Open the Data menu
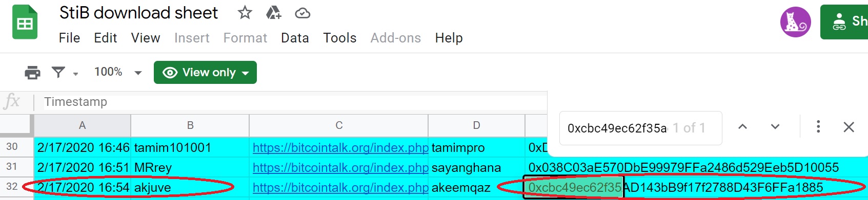Viewport: 868px width, 200px height. click(295, 38)
